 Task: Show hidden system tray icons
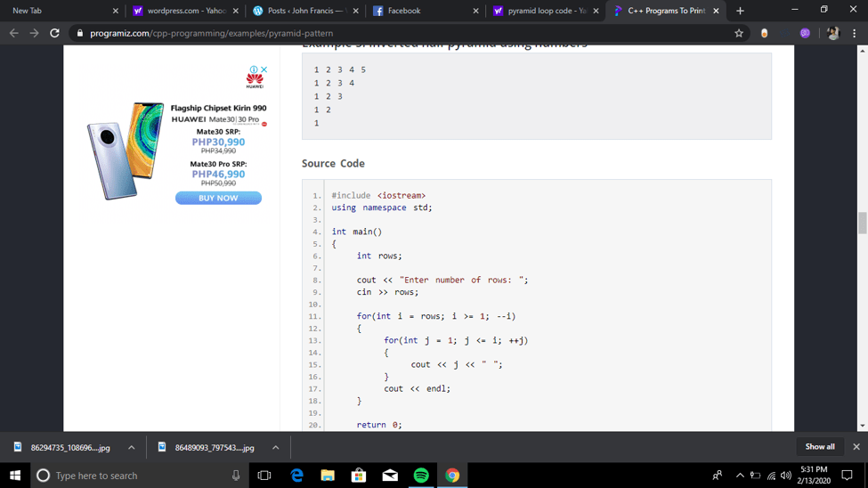pos(739,476)
